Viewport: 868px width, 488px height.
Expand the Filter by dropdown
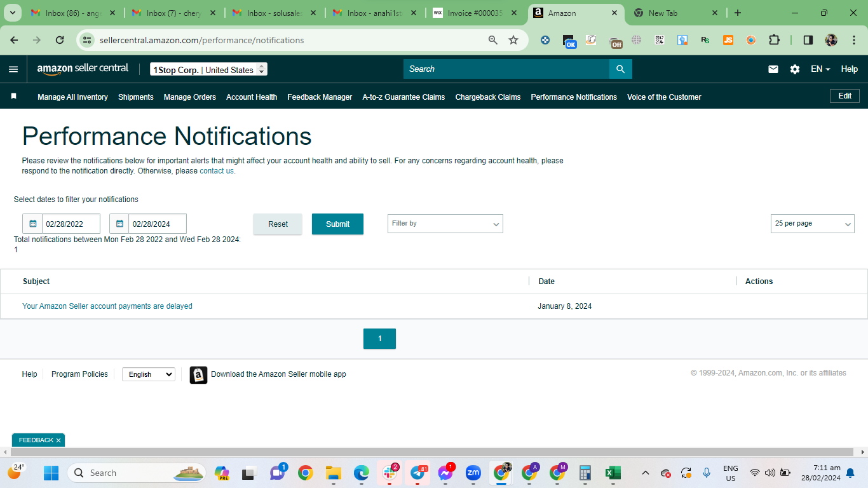[x=445, y=224]
